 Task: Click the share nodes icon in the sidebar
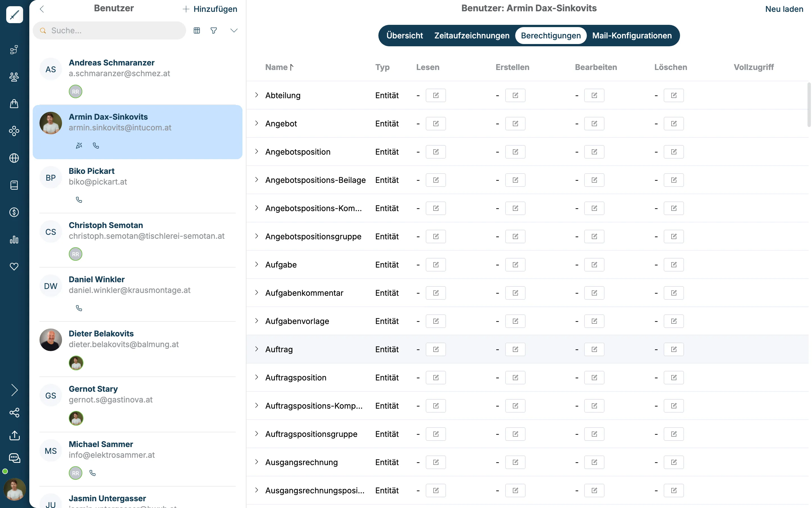coord(14,413)
